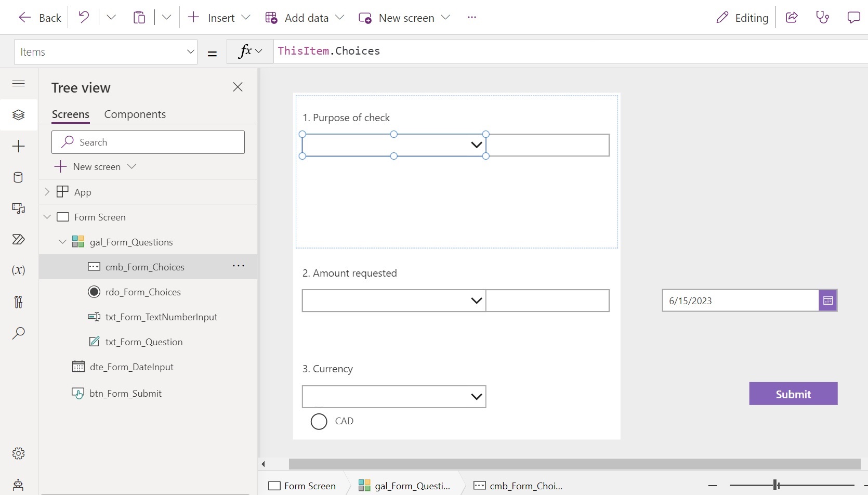Switch to the gal_Form_Questi tab at the bottom
This screenshot has width=868, height=495.
(405, 485)
